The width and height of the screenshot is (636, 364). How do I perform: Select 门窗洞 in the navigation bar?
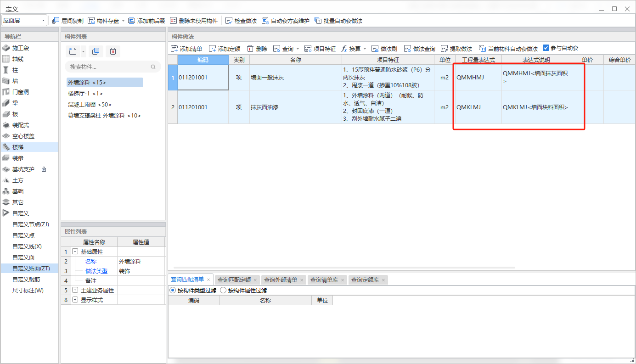click(29, 92)
